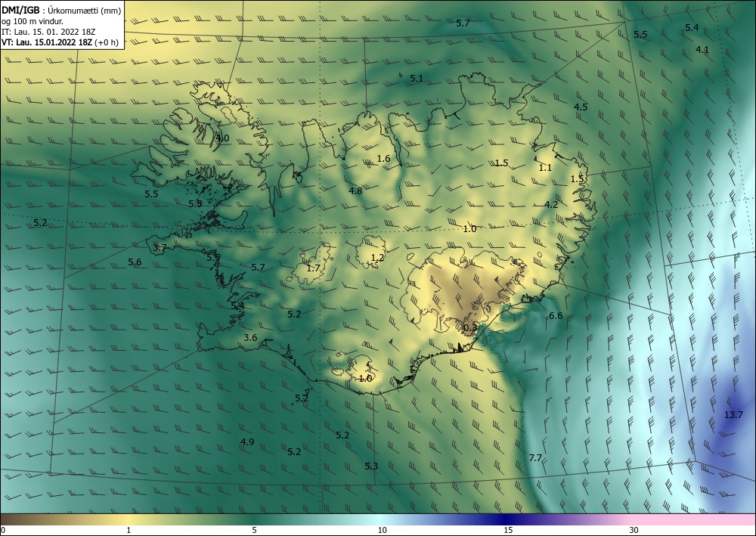
Task: Click the 13.7 value over the blue area
Action: point(733,414)
